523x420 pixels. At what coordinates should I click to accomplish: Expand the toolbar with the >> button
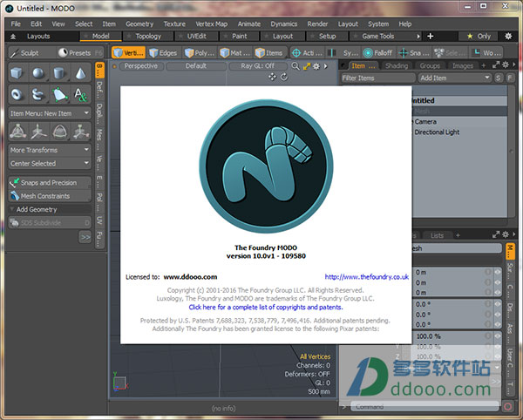pyautogui.click(x=85, y=237)
